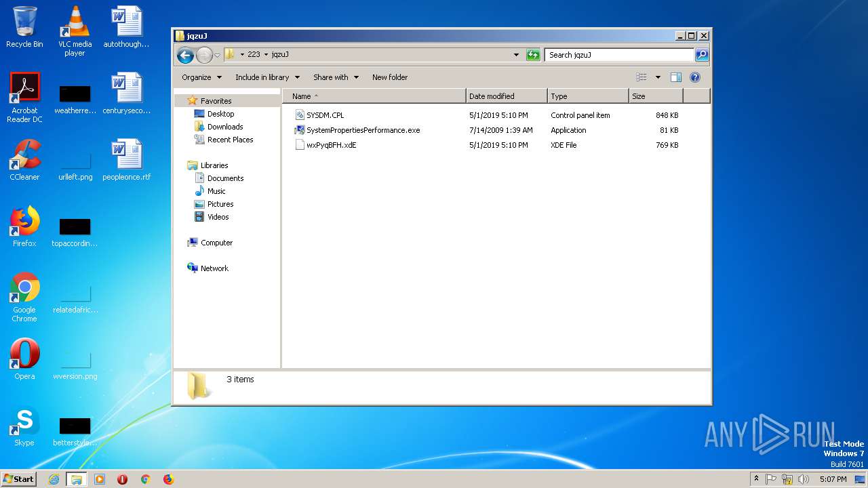This screenshot has width=868, height=488.
Task: Sort by the Type column header
Action: (588, 96)
